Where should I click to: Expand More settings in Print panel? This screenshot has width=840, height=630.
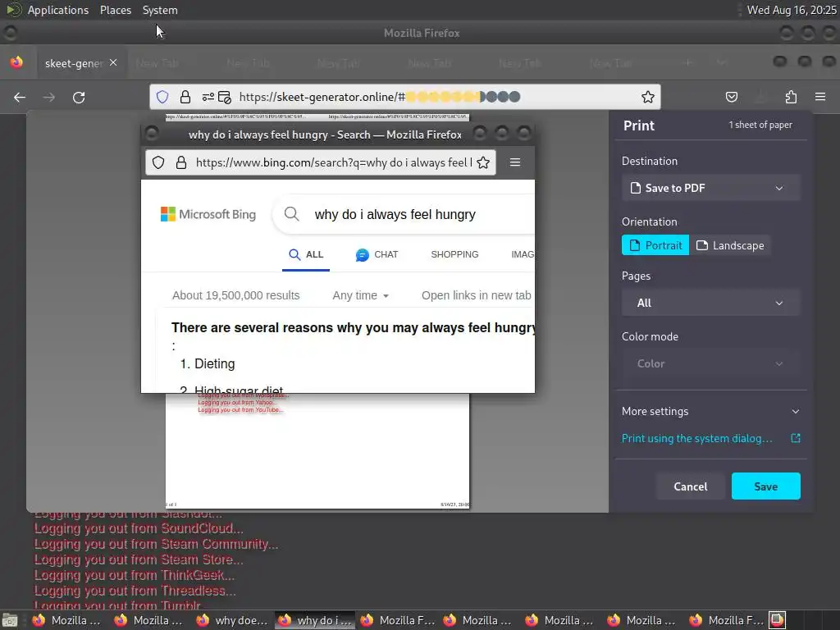tap(711, 412)
